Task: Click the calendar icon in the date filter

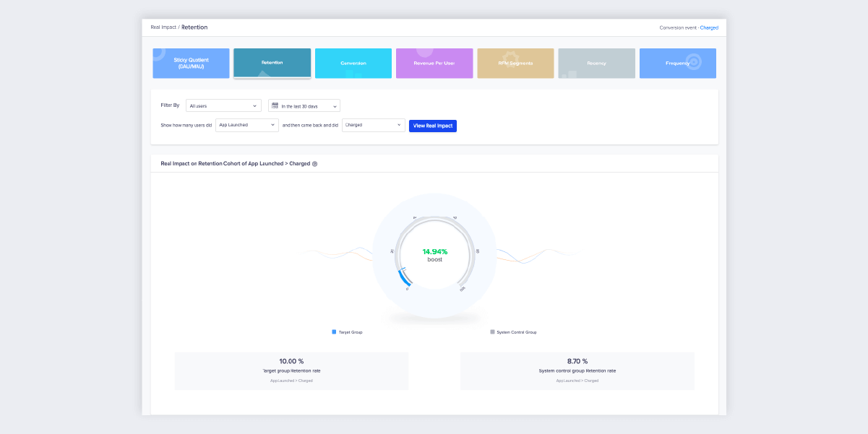Action: [275, 105]
